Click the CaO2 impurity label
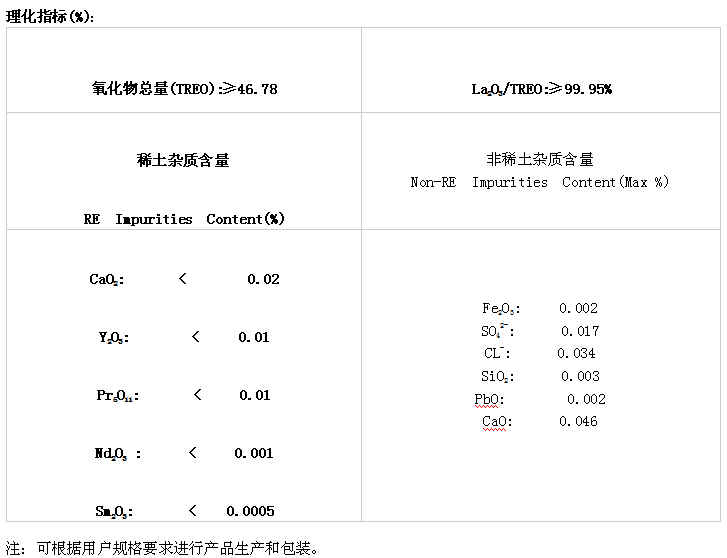The height and width of the screenshot is (558, 727). (x=106, y=280)
